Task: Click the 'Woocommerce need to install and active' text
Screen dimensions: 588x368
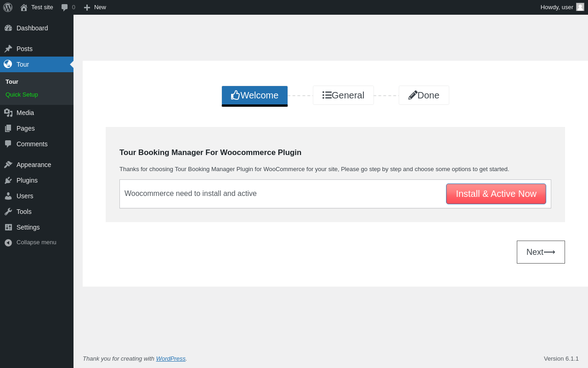Action: pyautogui.click(x=191, y=194)
